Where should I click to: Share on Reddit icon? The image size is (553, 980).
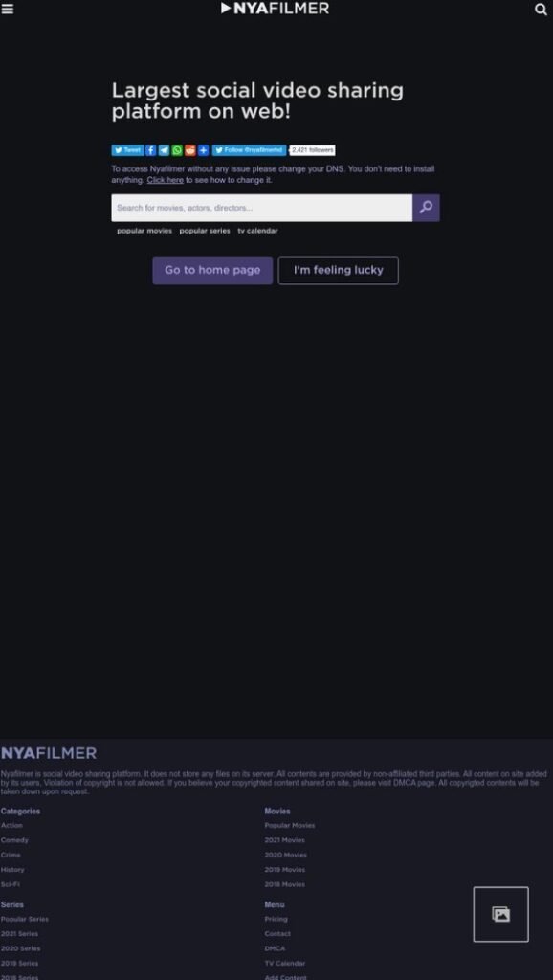(190, 150)
